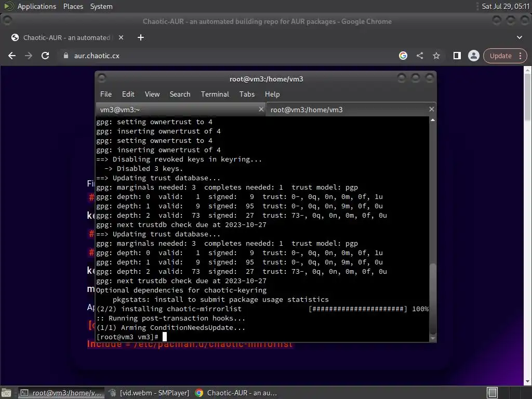This screenshot has width=532, height=399.
Task: Click the Chrome page scrollbar thumb
Action: pyautogui.click(x=527, y=97)
